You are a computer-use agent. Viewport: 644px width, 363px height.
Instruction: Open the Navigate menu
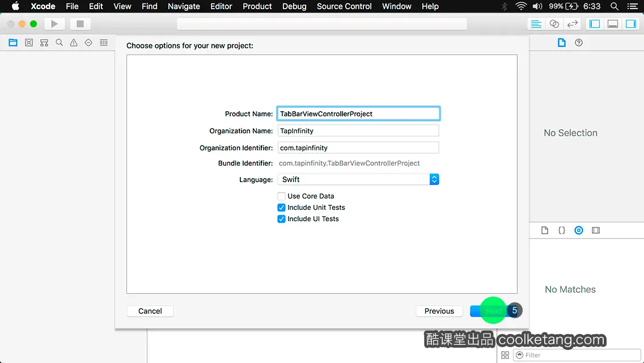pos(184,6)
